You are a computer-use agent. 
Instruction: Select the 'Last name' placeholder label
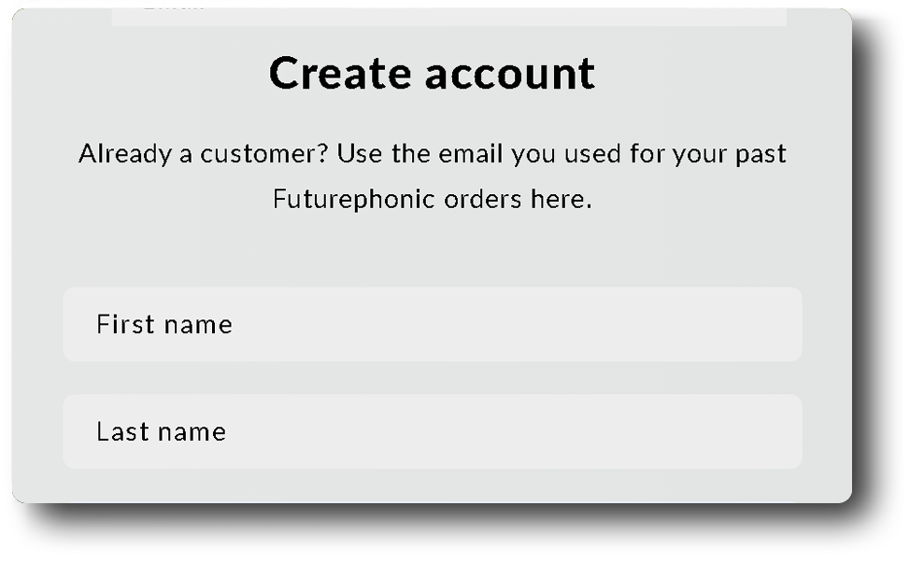click(161, 432)
